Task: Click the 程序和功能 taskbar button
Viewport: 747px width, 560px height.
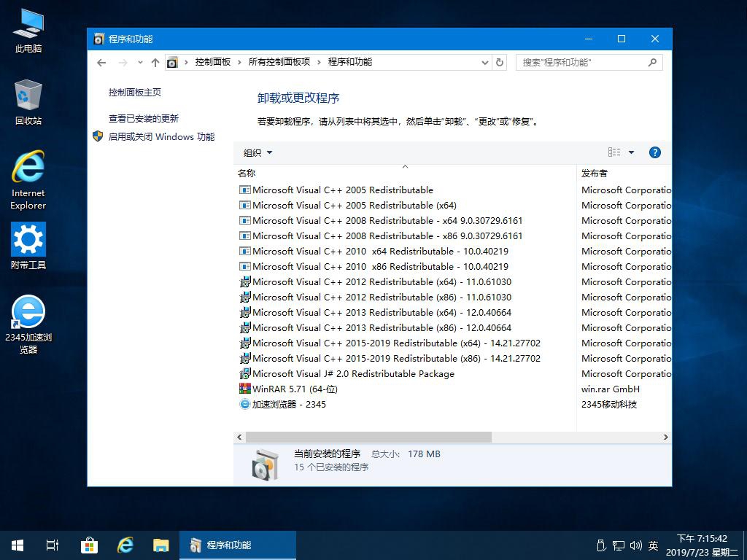Action: tap(238, 545)
